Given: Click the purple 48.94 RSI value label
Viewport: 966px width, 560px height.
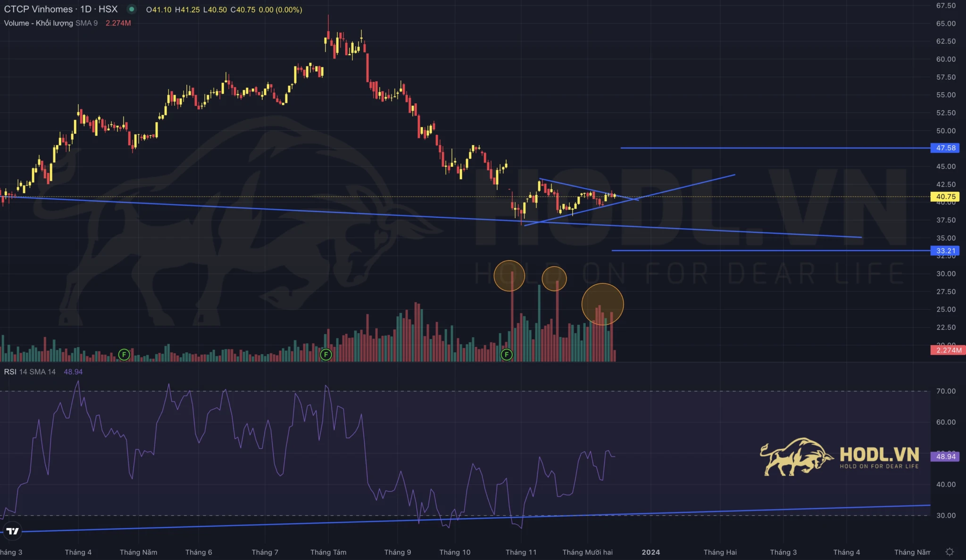Looking at the screenshot, I should click(945, 456).
